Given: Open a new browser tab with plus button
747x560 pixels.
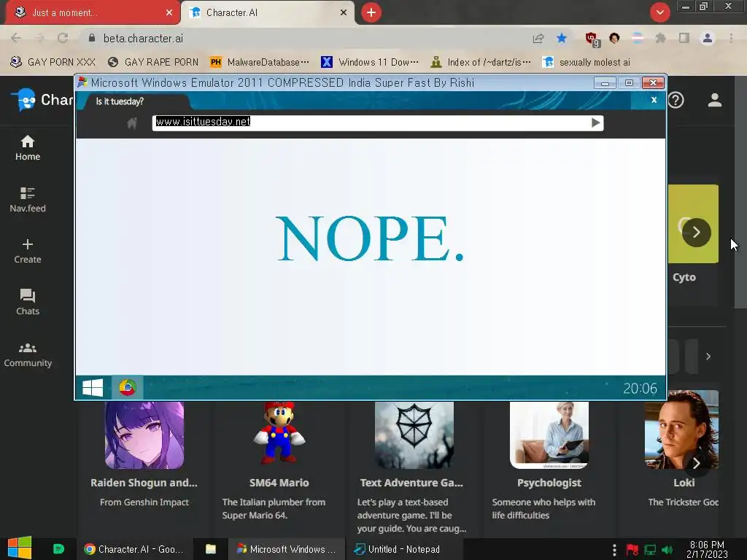Looking at the screenshot, I should [371, 12].
